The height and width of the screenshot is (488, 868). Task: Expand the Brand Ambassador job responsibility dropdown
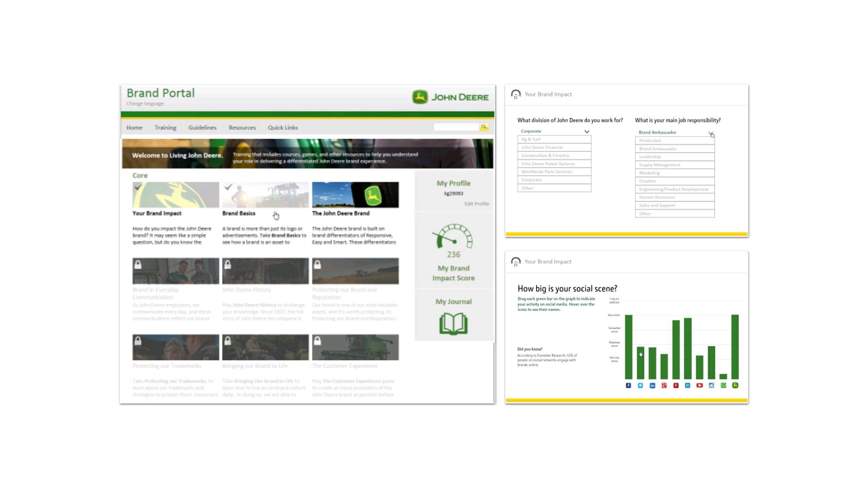711,133
